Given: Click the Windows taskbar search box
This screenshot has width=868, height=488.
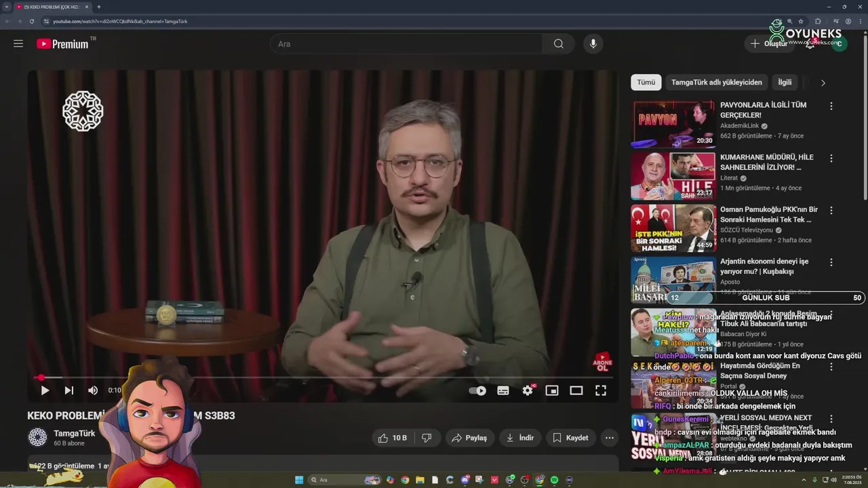Looking at the screenshot, I should (344, 480).
